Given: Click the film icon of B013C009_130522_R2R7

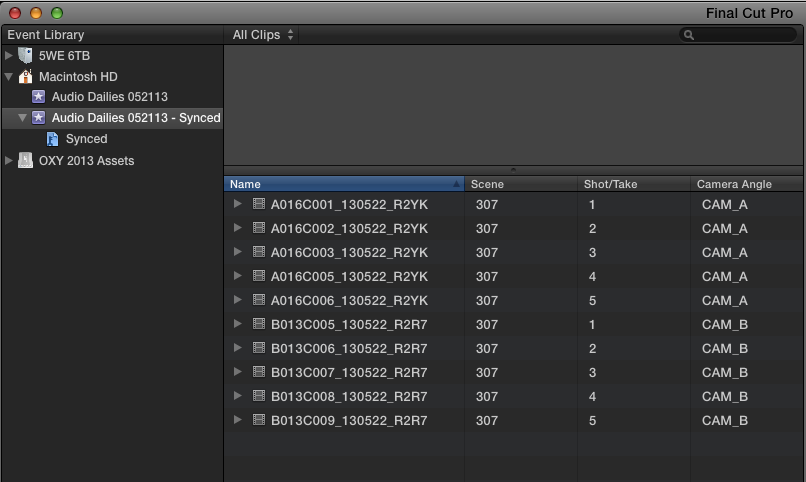Looking at the screenshot, I should (x=259, y=420).
